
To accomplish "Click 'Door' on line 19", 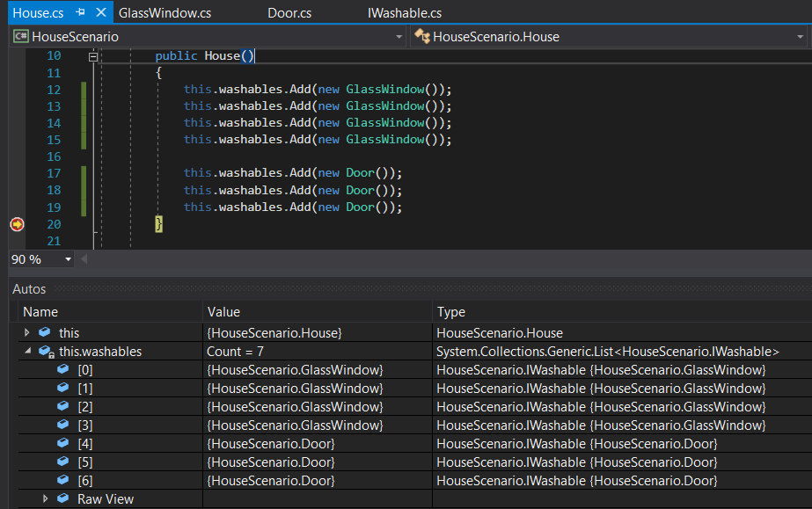I will [x=360, y=207].
